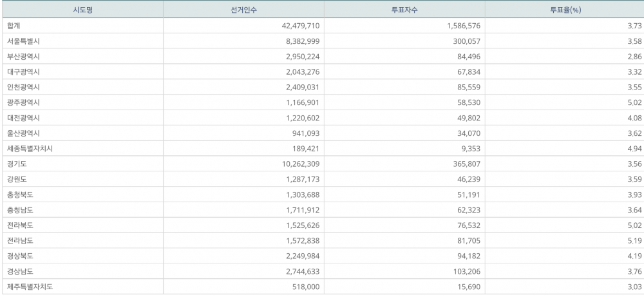Screen dimensions: 644x295
Task: Select the 합계 row label
Action: (14, 26)
